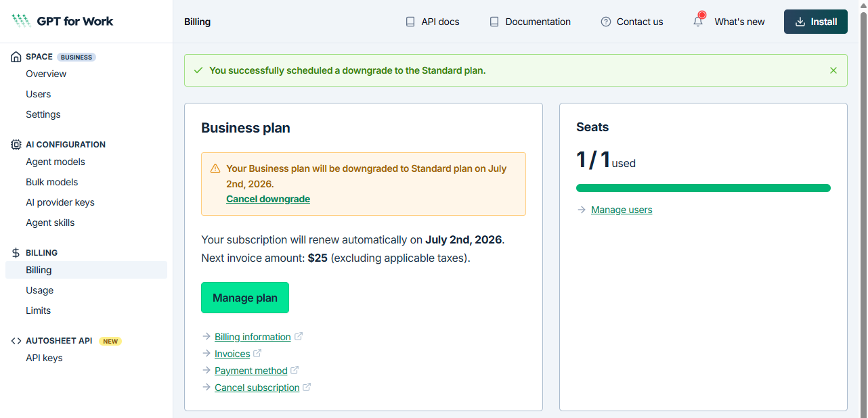Open the Billing information link
Screen dimensions: 868x418
coord(253,337)
